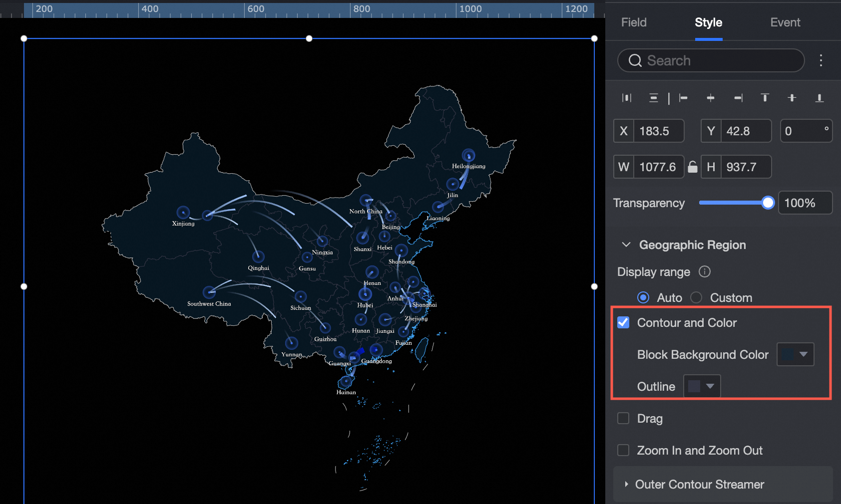Image resolution: width=841 pixels, height=504 pixels.
Task: Click the Y position input field
Action: [746, 131]
